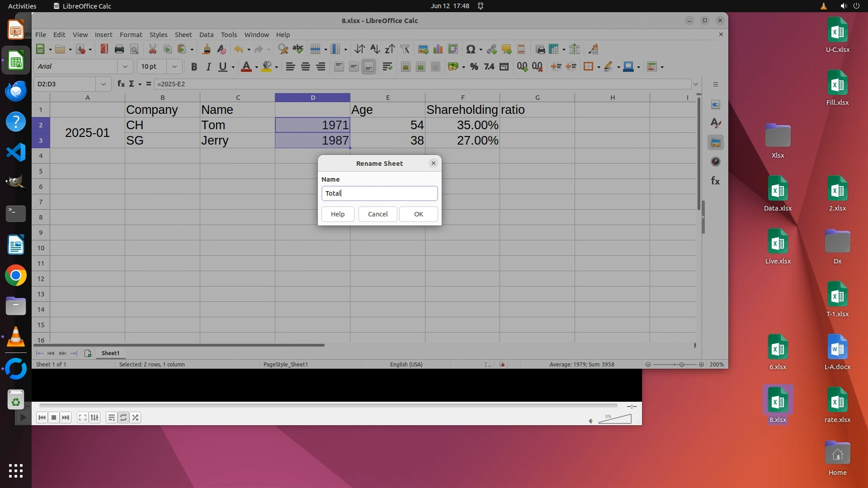This screenshot has width=868, height=488.
Task: Click OK in Rename Sheet dialog
Action: [418, 214]
